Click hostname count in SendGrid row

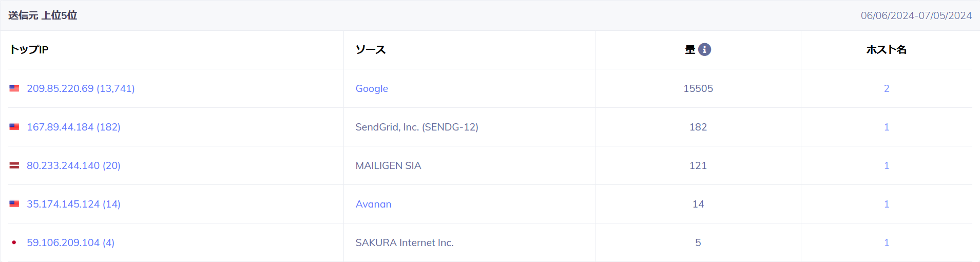pyautogui.click(x=887, y=127)
